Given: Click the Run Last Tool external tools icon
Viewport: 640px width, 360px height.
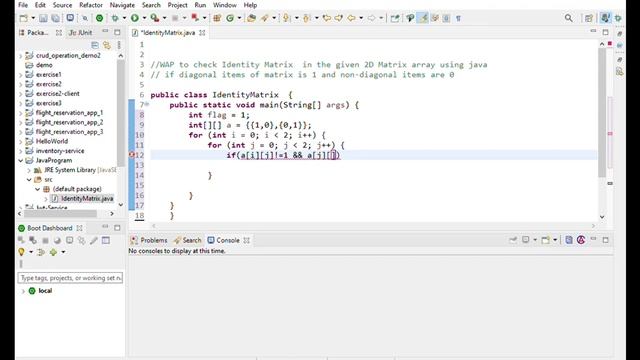Looking at the screenshot, I should [x=155, y=18].
